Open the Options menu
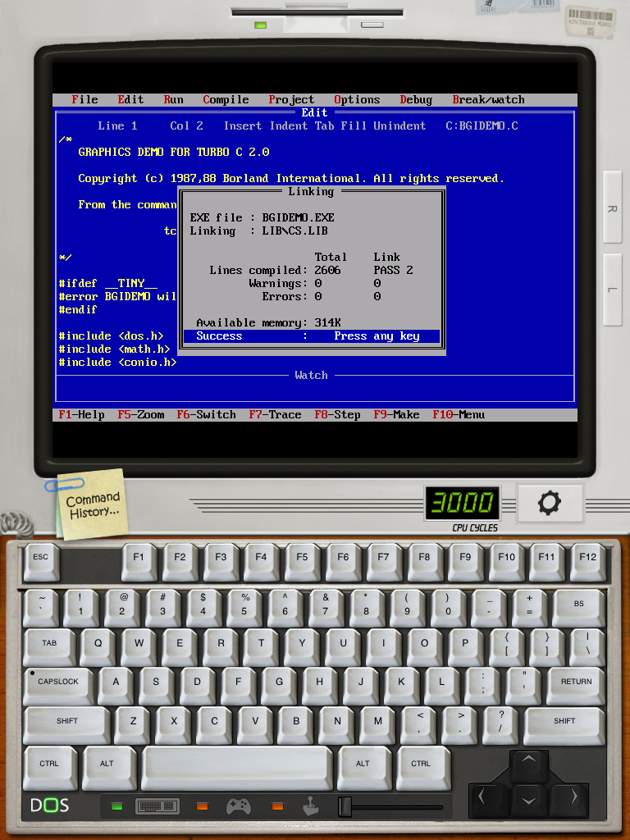Viewport: 630px width, 840px height. point(357,99)
